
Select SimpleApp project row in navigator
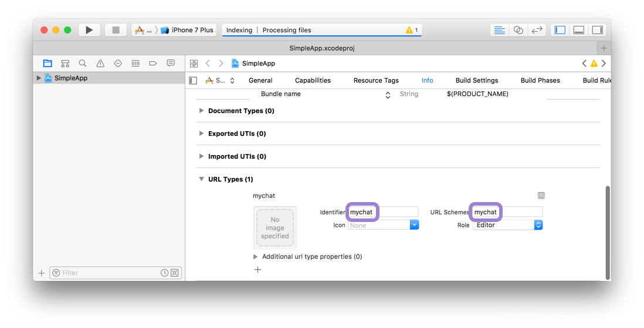tap(109, 78)
